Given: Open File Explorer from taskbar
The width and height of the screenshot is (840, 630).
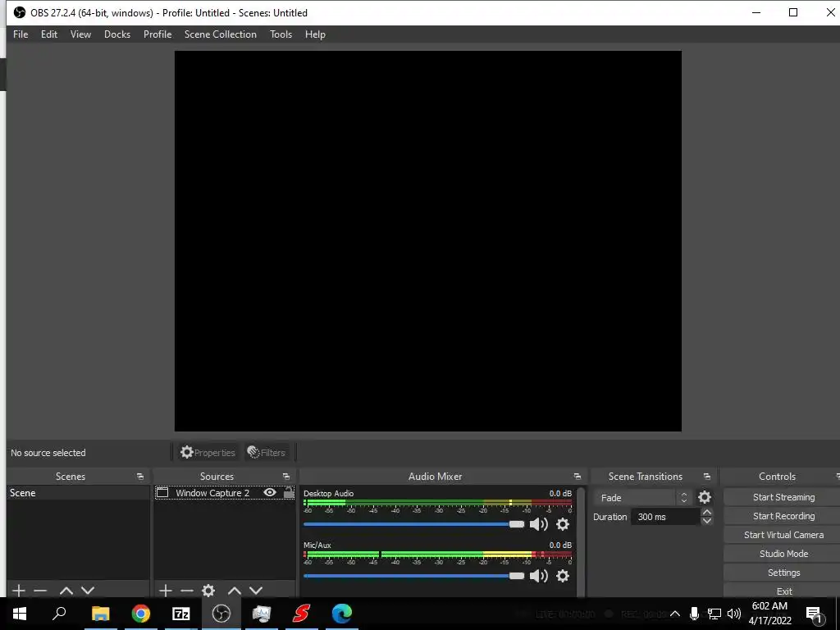Looking at the screenshot, I should click(x=100, y=614).
